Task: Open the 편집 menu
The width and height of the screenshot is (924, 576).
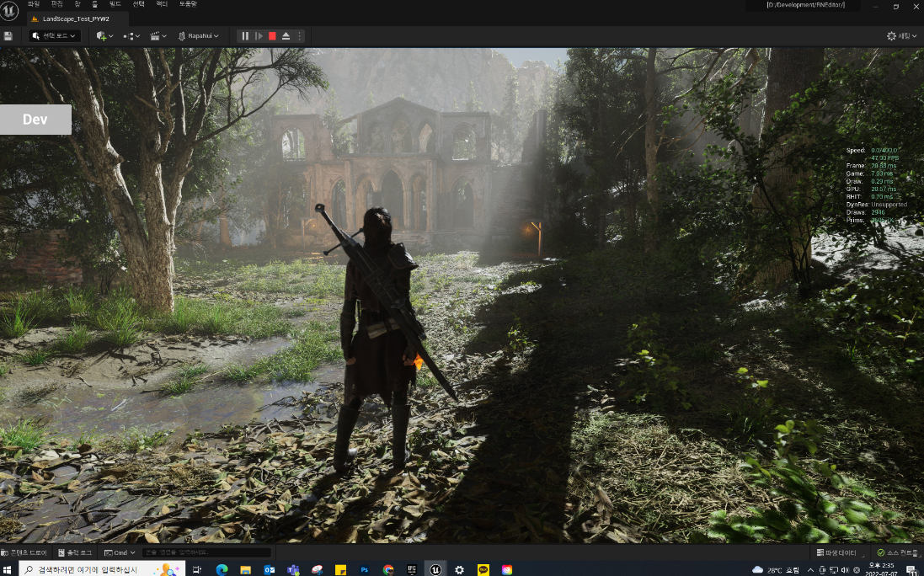Action: [56, 3]
